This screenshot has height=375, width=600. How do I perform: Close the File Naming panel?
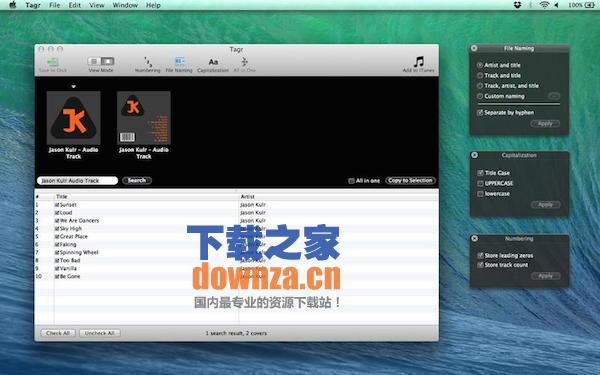(474, 48)
